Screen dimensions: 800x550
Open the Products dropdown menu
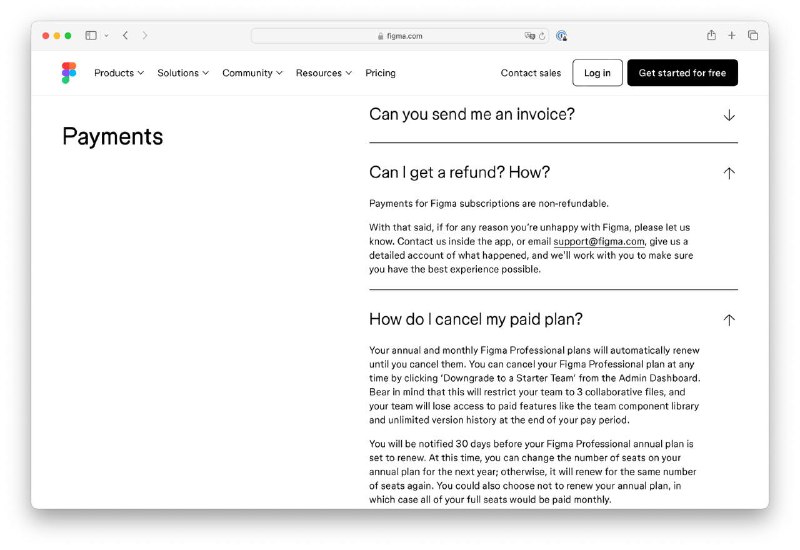pos(119,73)
